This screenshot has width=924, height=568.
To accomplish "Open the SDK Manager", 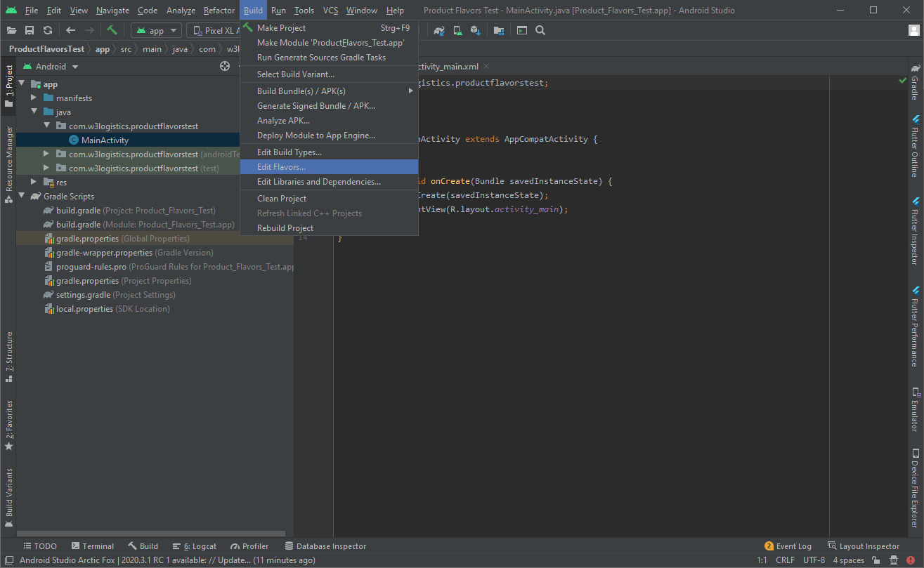I will click(476, 30).
